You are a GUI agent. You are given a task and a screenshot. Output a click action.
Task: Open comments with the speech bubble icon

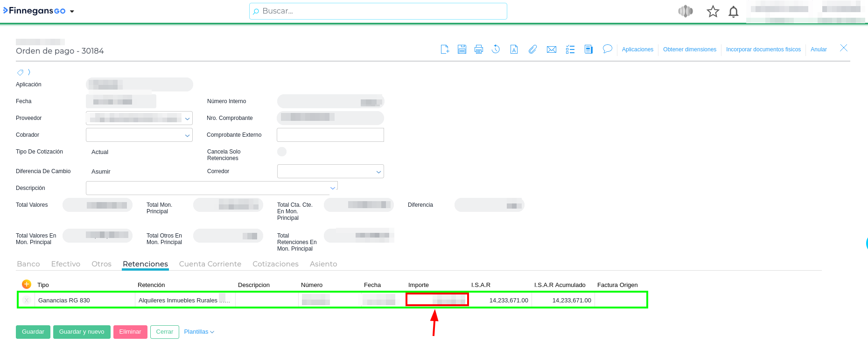tap(607, 49)
